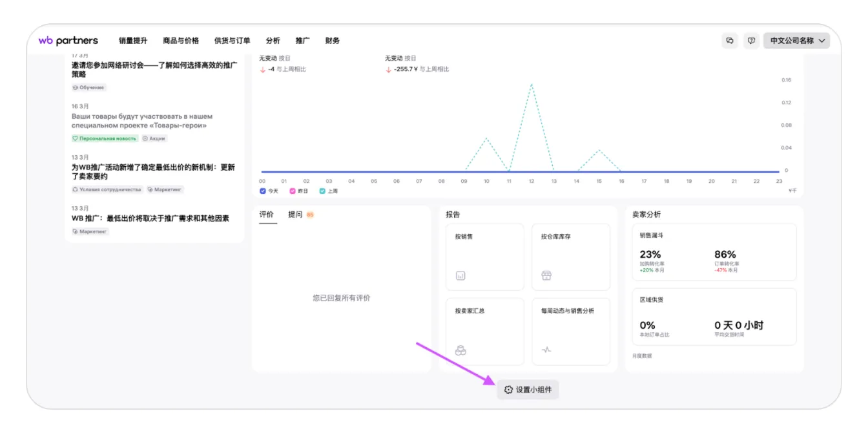Switch to the 提问 tab

click(295, 215)
